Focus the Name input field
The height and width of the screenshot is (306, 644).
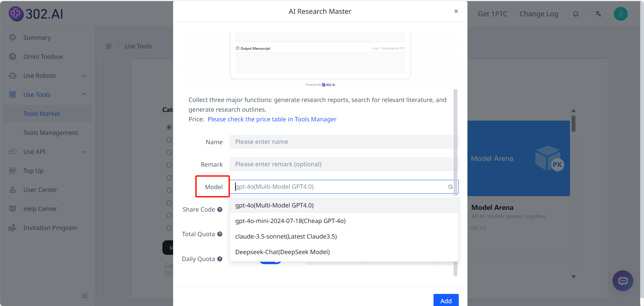(344, 142)
